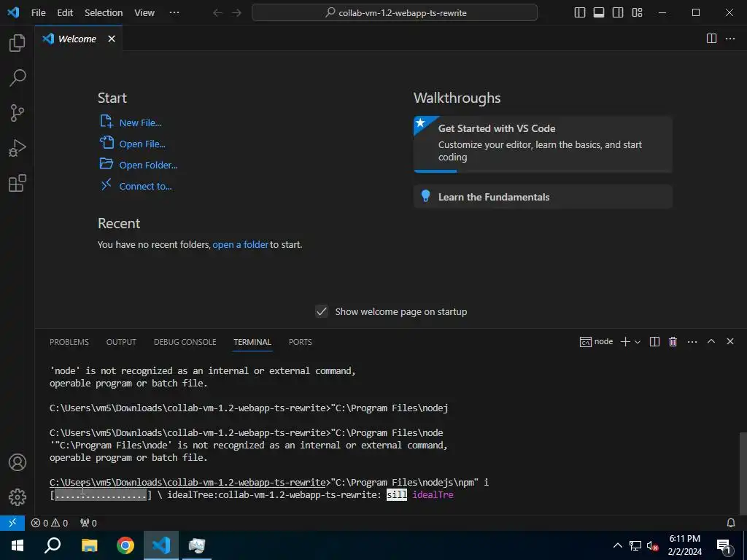Image resolution: width=747 pixels, height=560 pixels.
Task: Click the command center search box
Action: (x=395, y=13)
